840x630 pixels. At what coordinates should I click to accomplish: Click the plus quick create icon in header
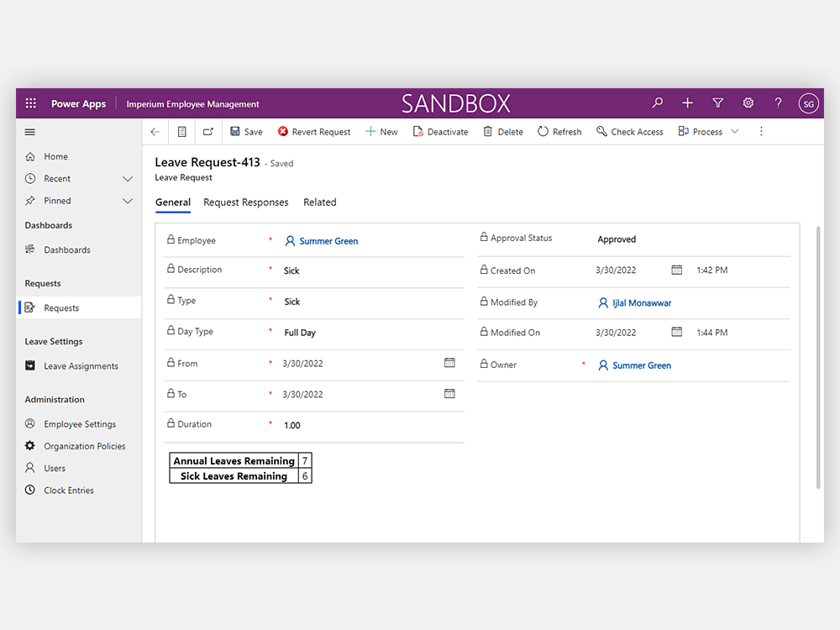687,102
